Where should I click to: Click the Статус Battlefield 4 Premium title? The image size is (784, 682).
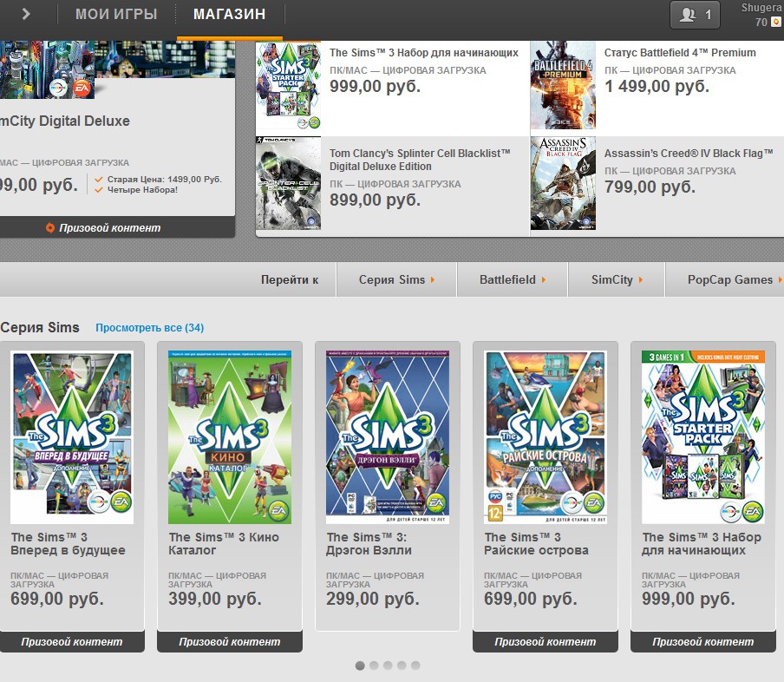680,53
